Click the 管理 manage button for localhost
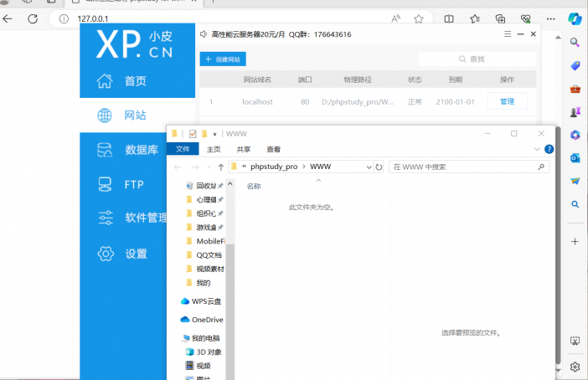Screen dimensions: 588x380 (x=508, y=101)
